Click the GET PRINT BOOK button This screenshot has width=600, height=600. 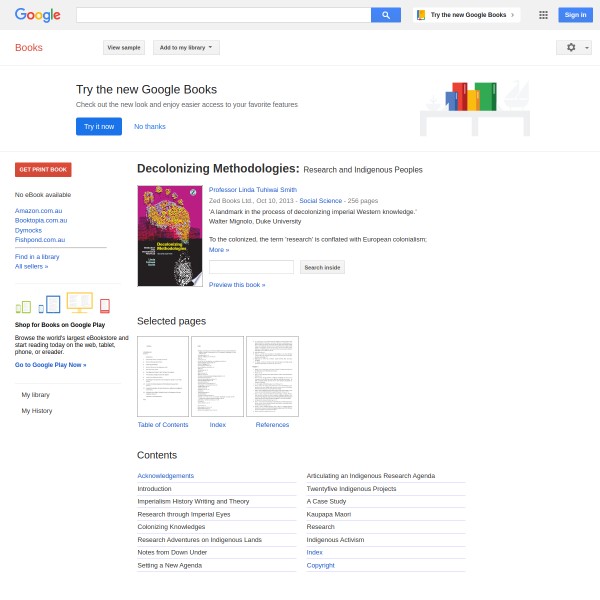[43, 170]
